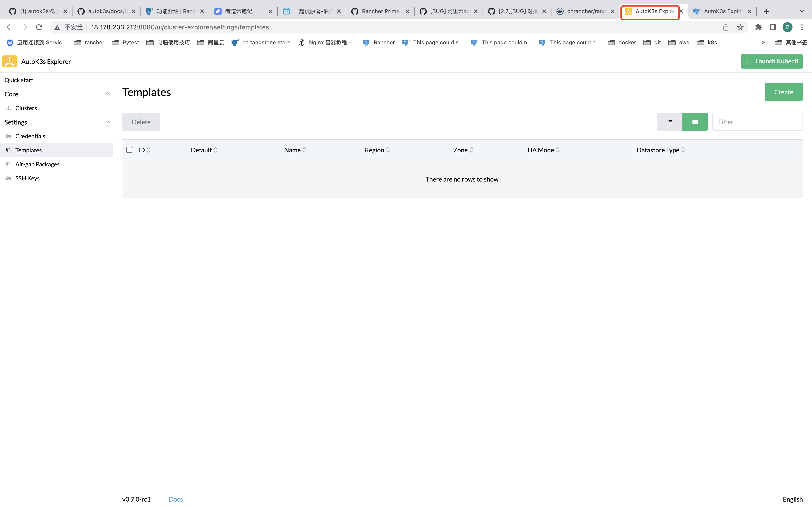Open the SSH Keys page
The height and width of the screenshot is (507, 812).
point(27,178)
